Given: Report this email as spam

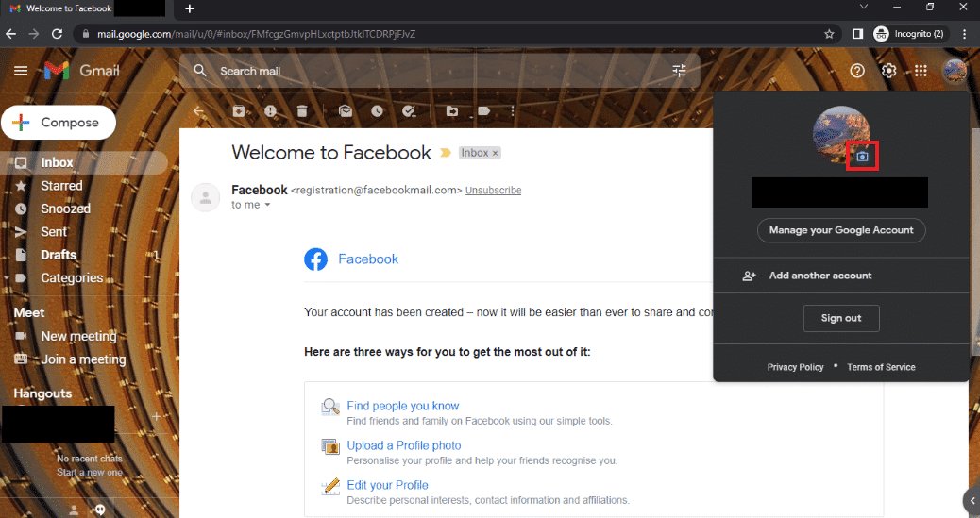Looking at the screenshot, I should [x=270, y=111].
